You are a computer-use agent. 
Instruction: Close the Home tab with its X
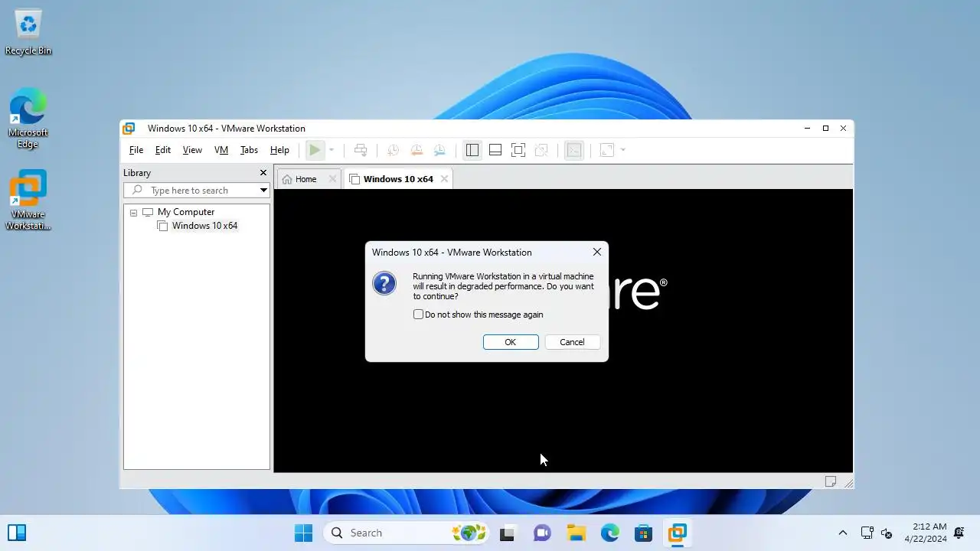point(332,179)
